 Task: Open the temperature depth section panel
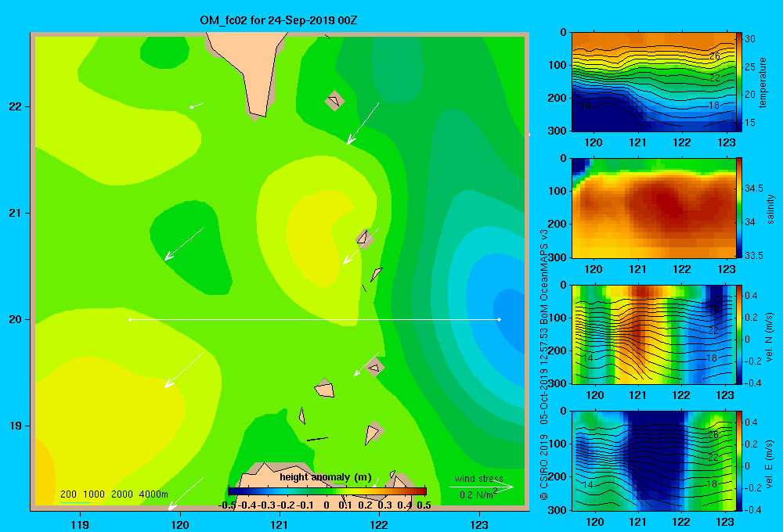pyautogui.click(x=653, y=82)
